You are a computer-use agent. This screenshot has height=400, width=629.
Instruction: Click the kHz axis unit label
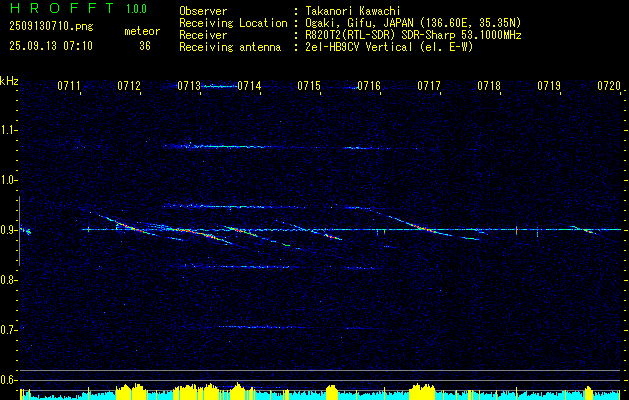click(x=9, y=81)
